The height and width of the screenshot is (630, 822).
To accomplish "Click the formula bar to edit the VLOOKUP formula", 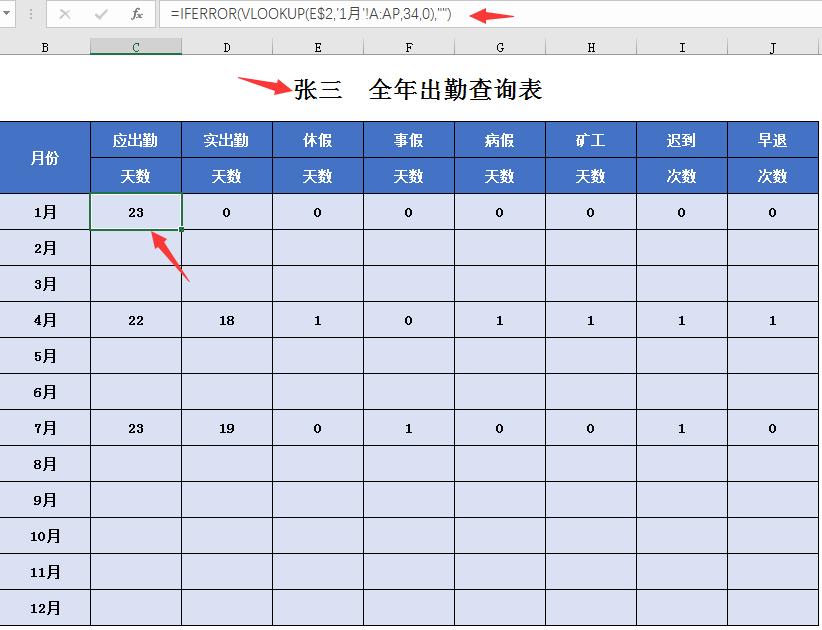I will pyautogui.click(x=300, y=14).
